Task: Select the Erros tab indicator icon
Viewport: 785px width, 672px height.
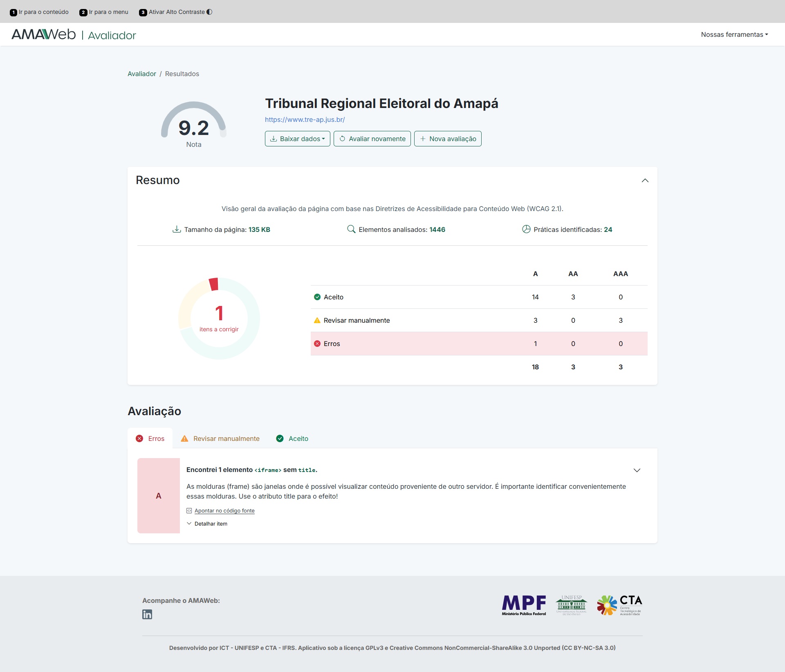Action: 140,438
